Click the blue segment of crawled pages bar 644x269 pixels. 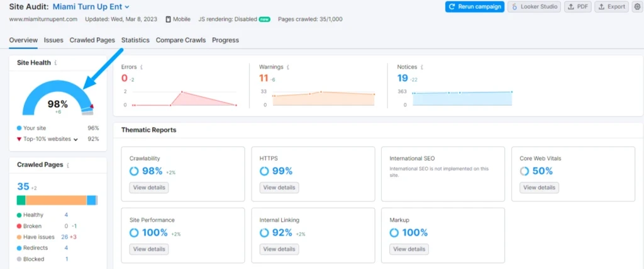point(91,200)
